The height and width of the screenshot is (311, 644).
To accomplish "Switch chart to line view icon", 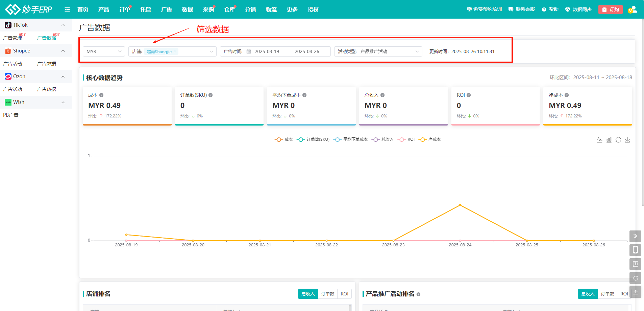I will coord(599,140).
